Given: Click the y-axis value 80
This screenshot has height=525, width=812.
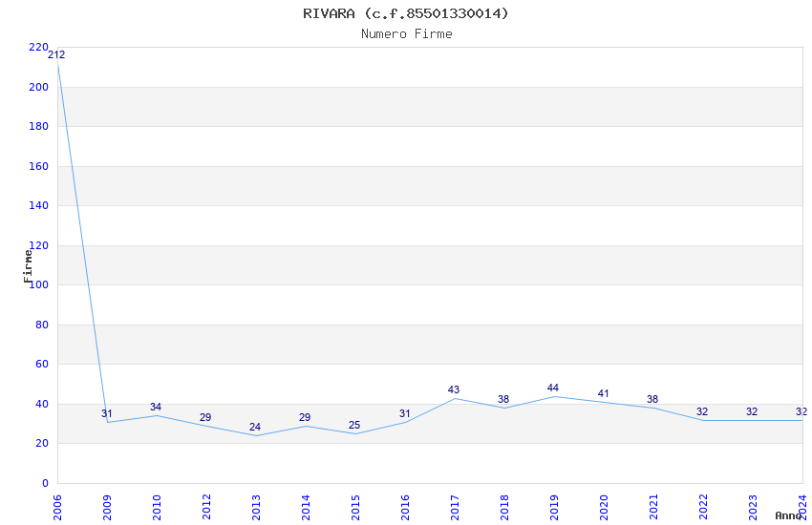Looking at the screenshot, I should pyautogui.click(x=42, y=325).
